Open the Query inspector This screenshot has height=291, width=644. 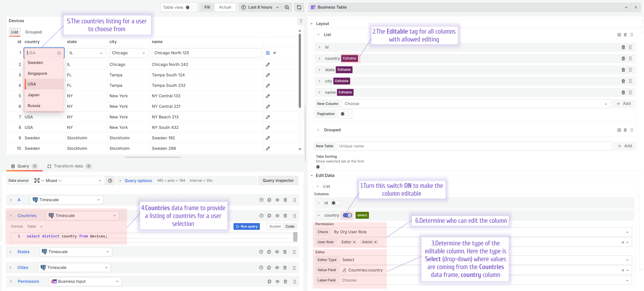[278, 181]
